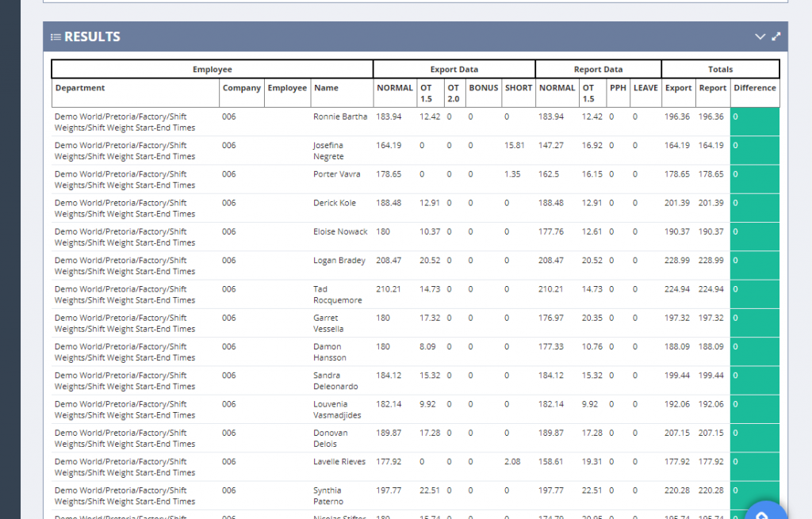Image resolution: width=812 pixels, height=519 pixels.
Task: Select Josefina Negrete's SHORT value 15.81
Action: (515, 146)
